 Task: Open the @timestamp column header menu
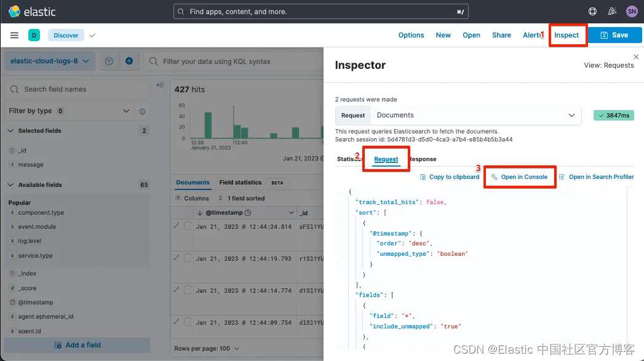[291, 213]
